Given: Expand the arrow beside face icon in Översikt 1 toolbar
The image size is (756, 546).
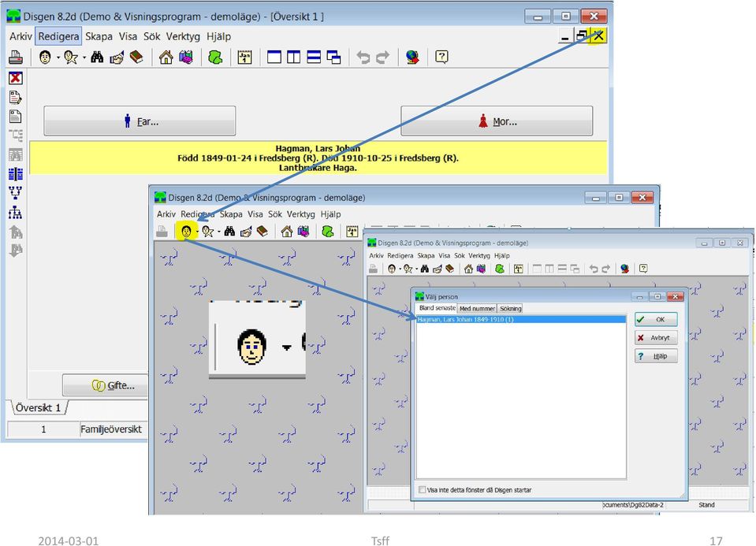Looking at the screenshot, I should coord(58,58).
